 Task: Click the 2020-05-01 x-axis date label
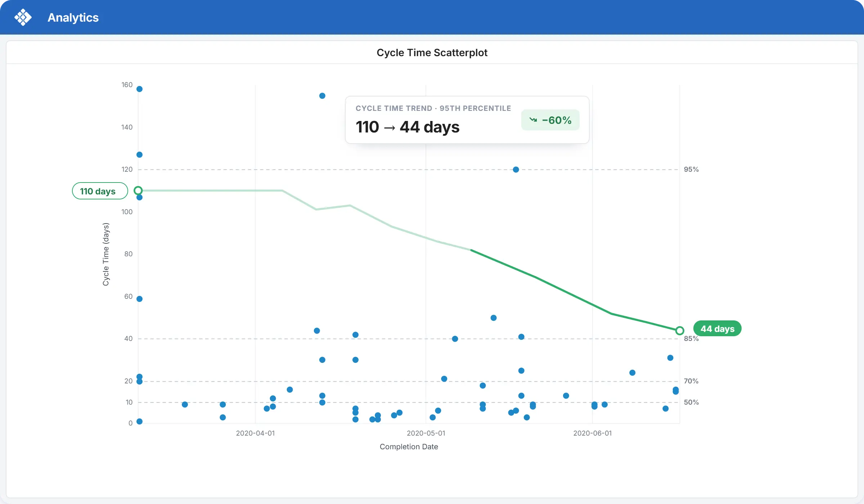pyautogui.click(x=426, y=433)
